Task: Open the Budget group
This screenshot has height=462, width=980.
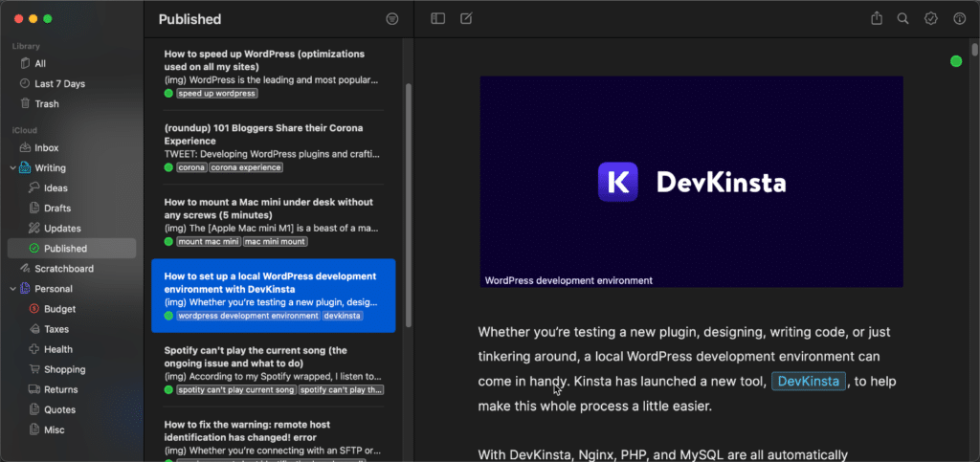Action: (59, 309)
